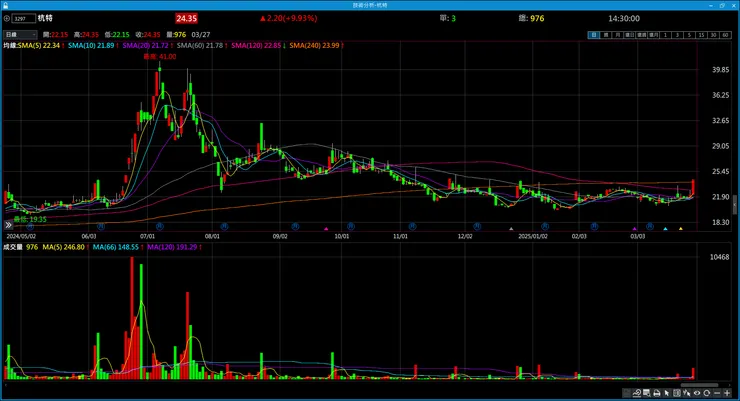Click the first dimmed icon in bottom toolbar

(x=626, y=393)
